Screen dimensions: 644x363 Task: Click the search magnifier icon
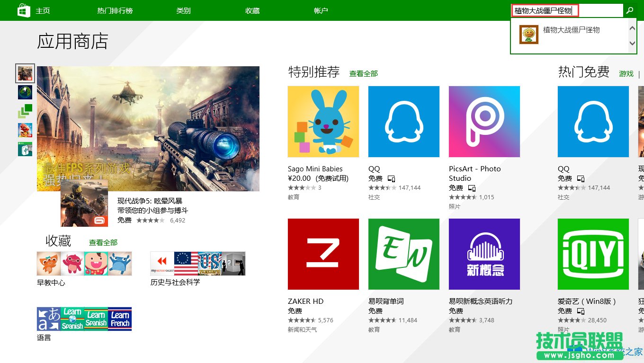(x=630, y=10)
